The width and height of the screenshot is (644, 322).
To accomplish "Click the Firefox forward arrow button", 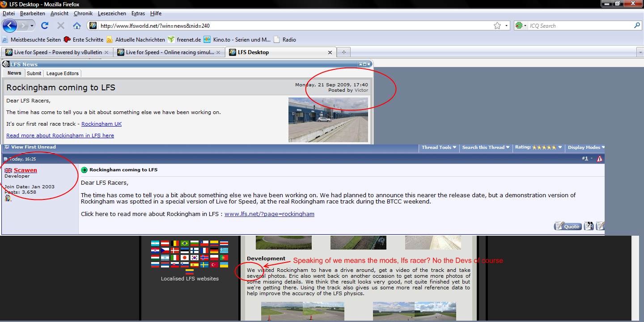I will pyautogui.click(x=23, y=25).
